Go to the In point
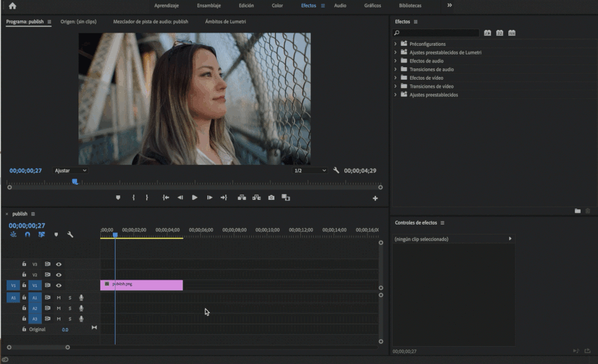The width and height of the screenshot is (598, 364). [165, 197]
